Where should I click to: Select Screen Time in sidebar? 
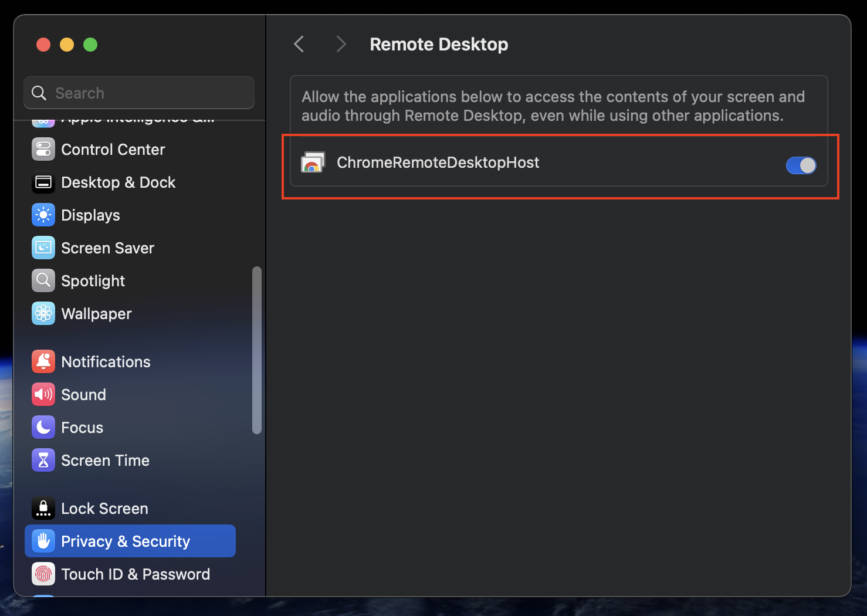[105, 461]
